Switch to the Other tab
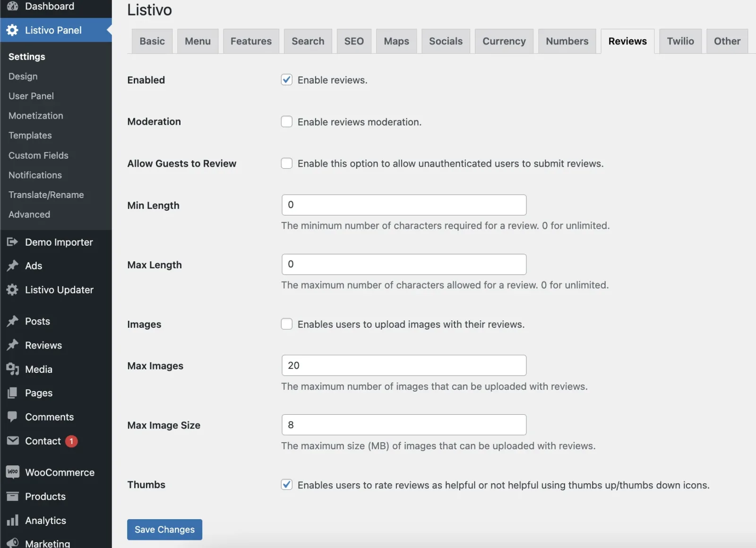Image resolution: width=756 pixels, height=548 pixels. [x=727, y=41]
